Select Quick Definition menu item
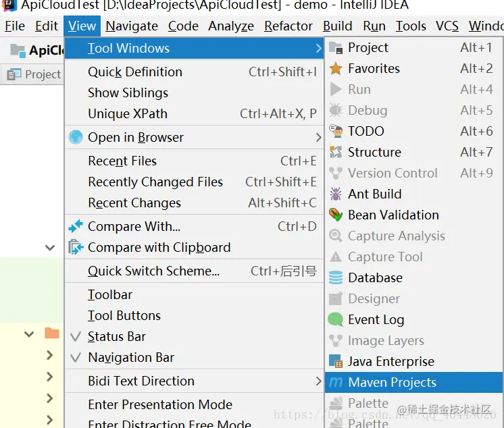 click(194, 72)
